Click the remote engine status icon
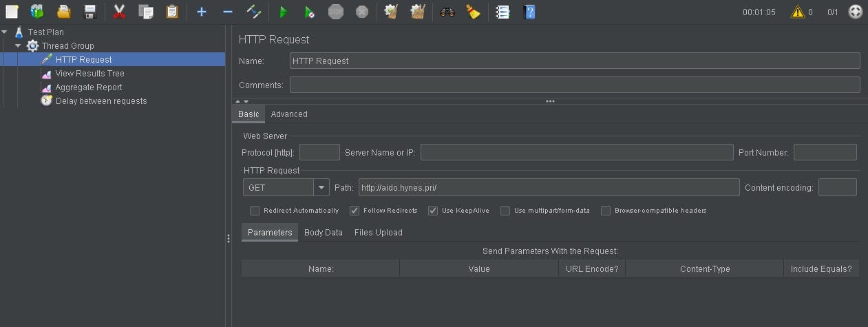Screen dimensions: 868x327 855,12
